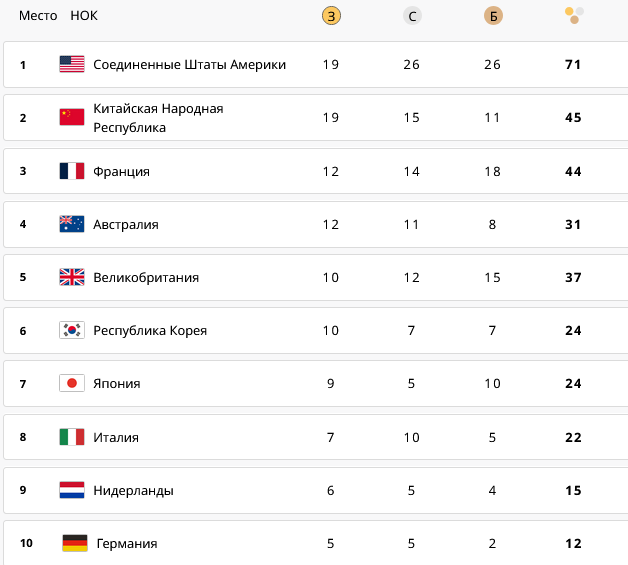Click the South Korea flag icon

pos(72,330)
